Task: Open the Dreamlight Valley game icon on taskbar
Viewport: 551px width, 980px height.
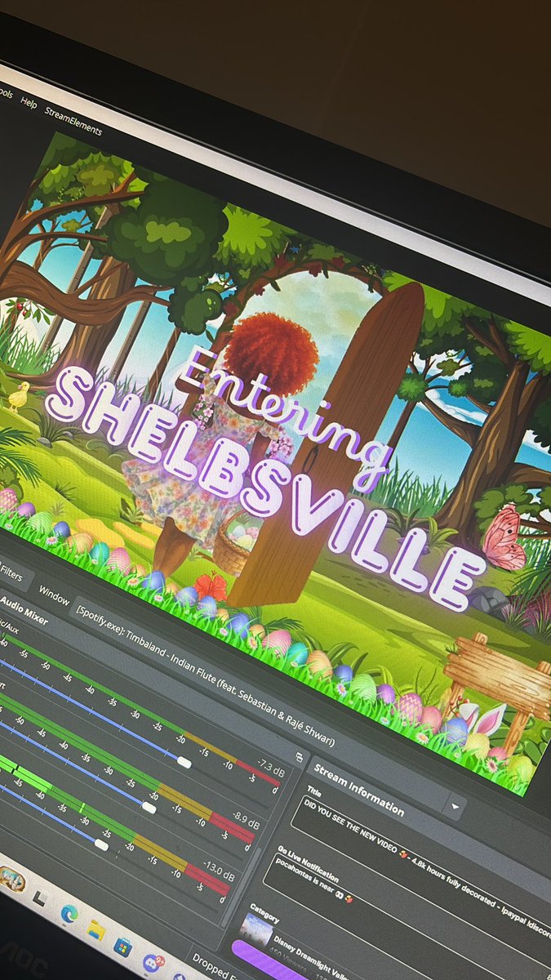Action: [x=11, y=880]
